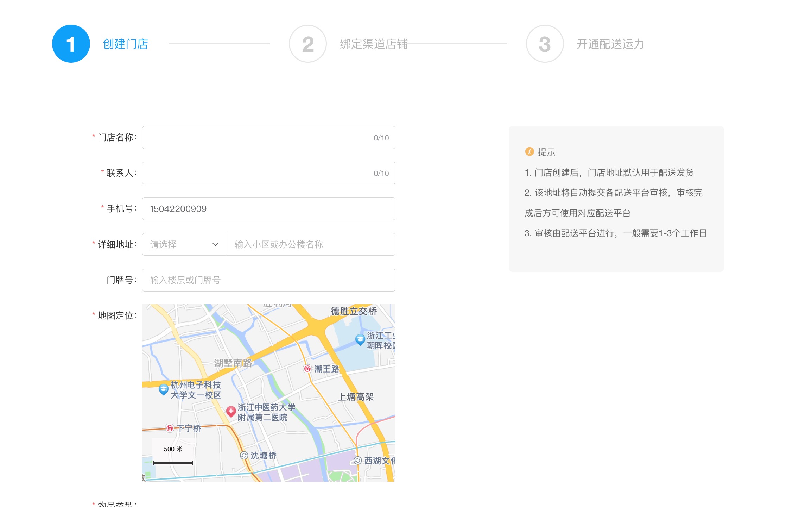Screen dimensions: 812x507
Task: Click the 输入小区或办公楼名称 address field
Action: click(x=311, y=244)
